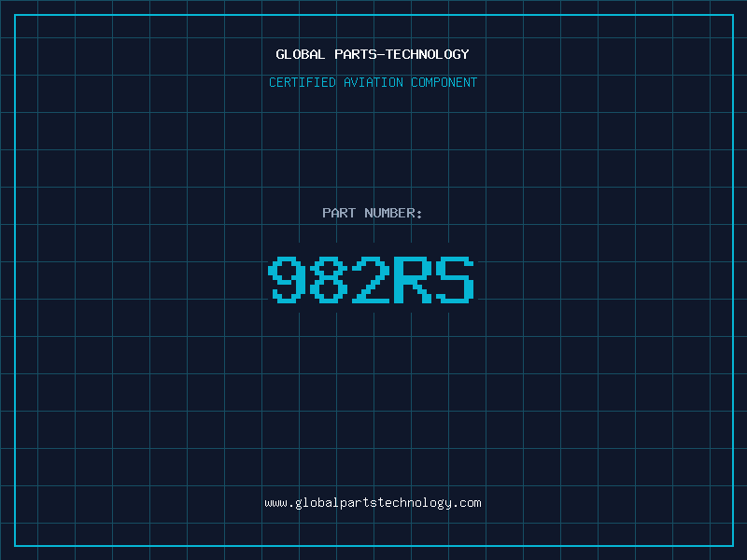
Task: Click the PART NUMBER: label
Action: click(x=372, y=213)
